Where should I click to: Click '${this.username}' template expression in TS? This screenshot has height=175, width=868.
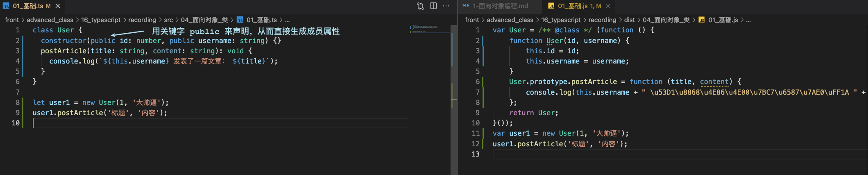pyautogui.click(x=136, y=61)
